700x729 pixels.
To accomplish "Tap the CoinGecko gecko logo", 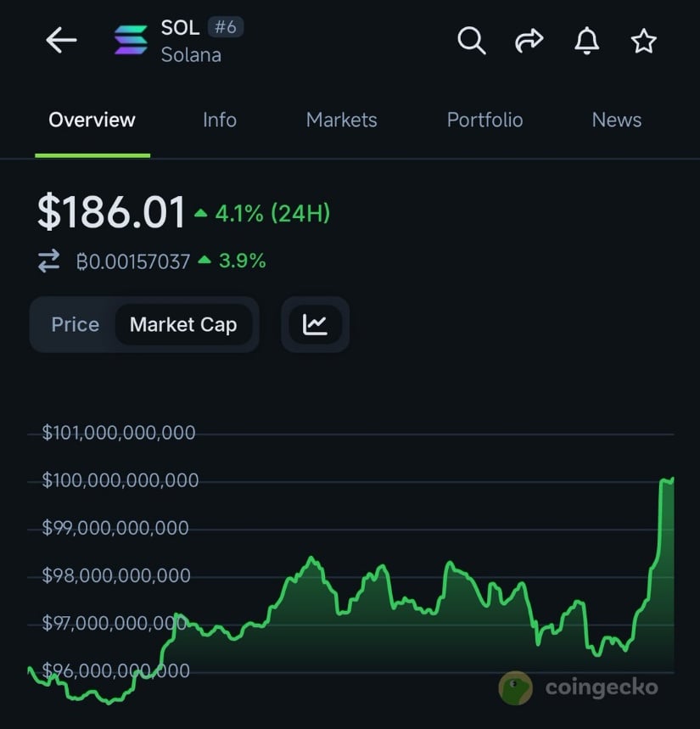I will point(516,688).
